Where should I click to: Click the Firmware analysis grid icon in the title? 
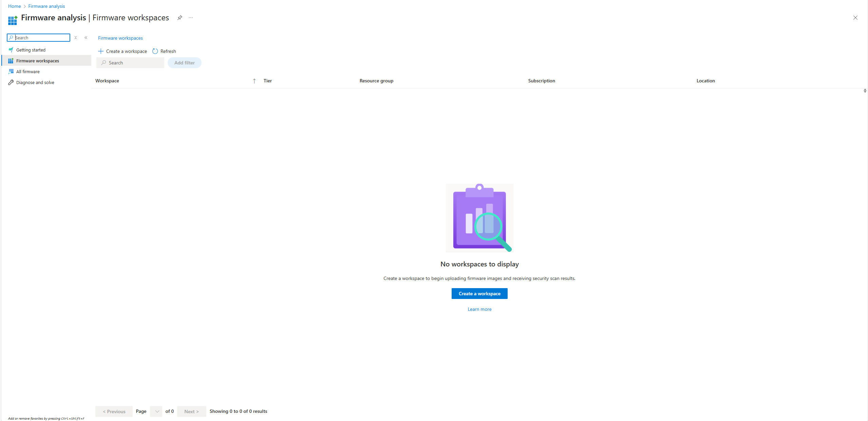pyautogui.click(x=13, y=20)
